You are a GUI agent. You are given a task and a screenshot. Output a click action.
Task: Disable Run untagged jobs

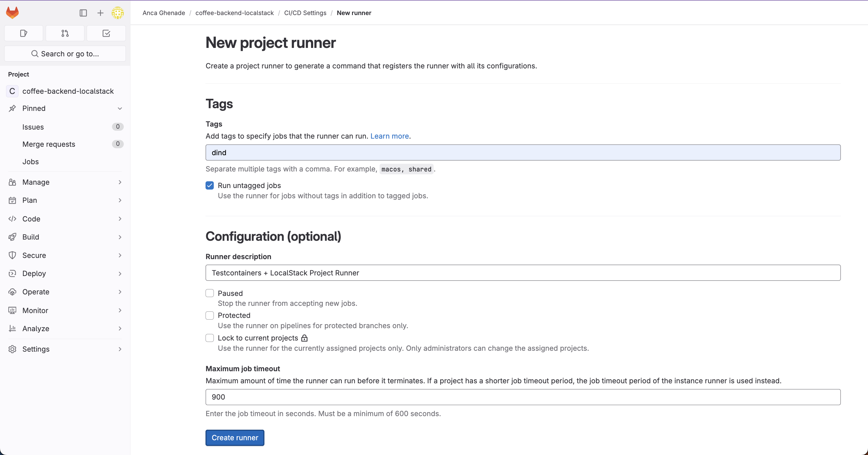(209, 185)
